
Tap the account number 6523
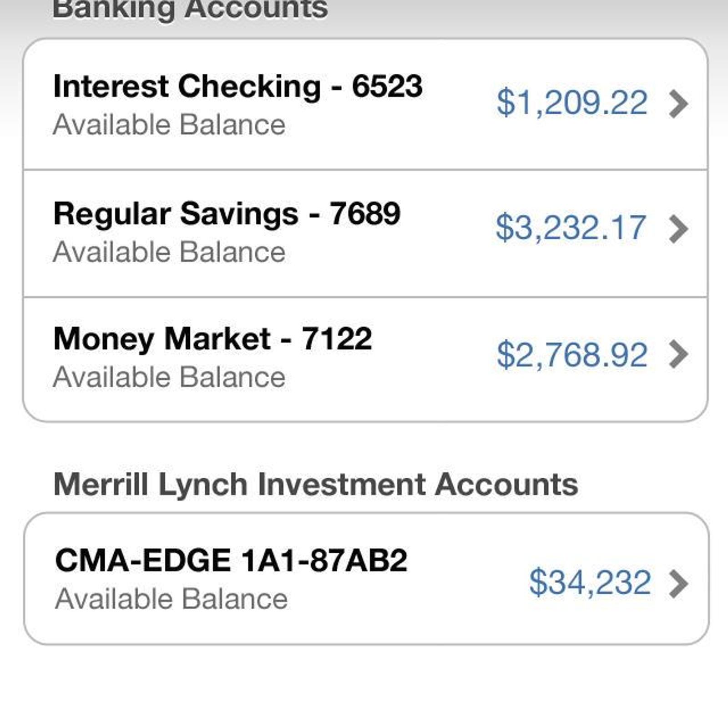tap(387, 86)
